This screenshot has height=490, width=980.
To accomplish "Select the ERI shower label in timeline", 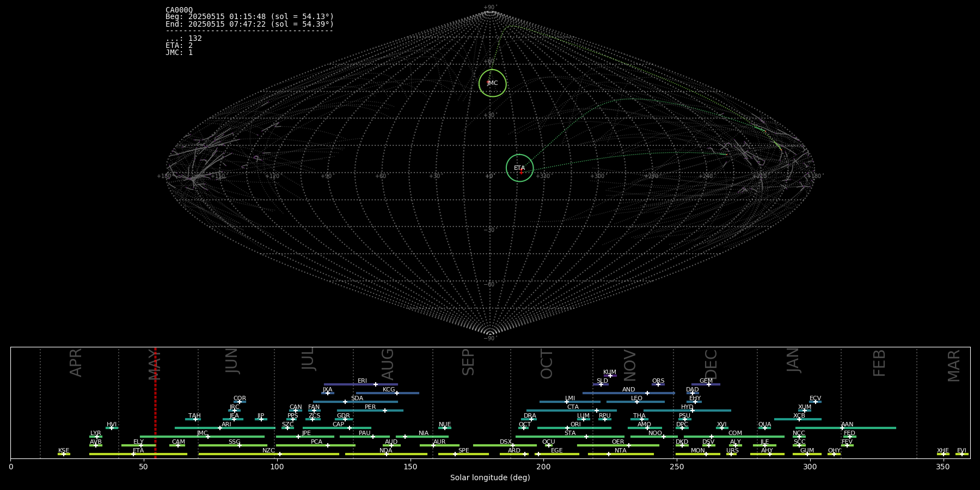I will tap(362, 381).
